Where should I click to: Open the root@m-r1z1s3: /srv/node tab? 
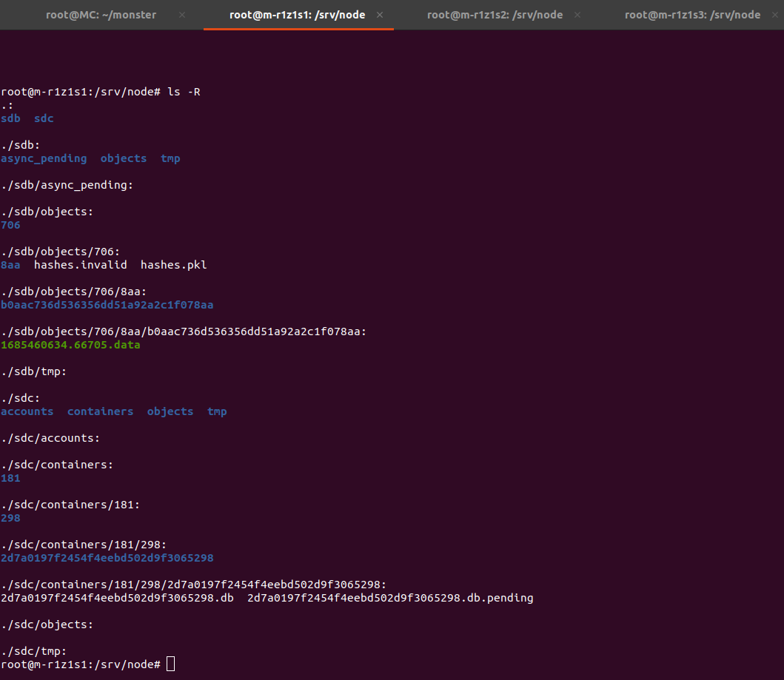(692, 15)
